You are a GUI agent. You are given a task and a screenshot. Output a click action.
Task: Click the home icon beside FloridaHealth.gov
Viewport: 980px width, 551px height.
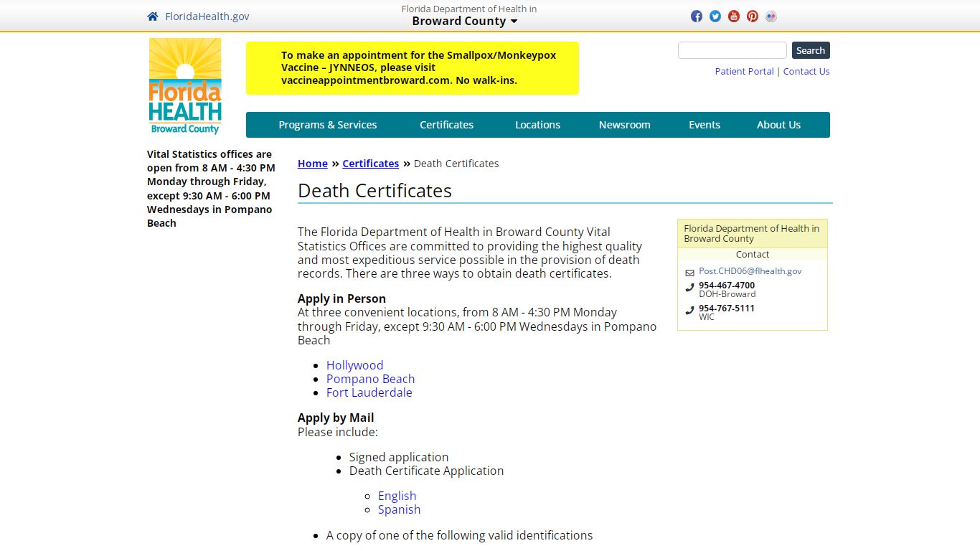(x=152, y=17)
